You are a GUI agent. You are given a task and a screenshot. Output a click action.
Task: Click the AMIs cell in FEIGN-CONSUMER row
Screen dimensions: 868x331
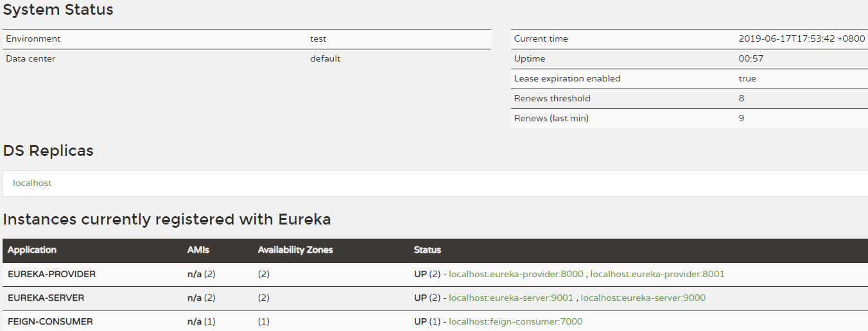coord(201,322)
